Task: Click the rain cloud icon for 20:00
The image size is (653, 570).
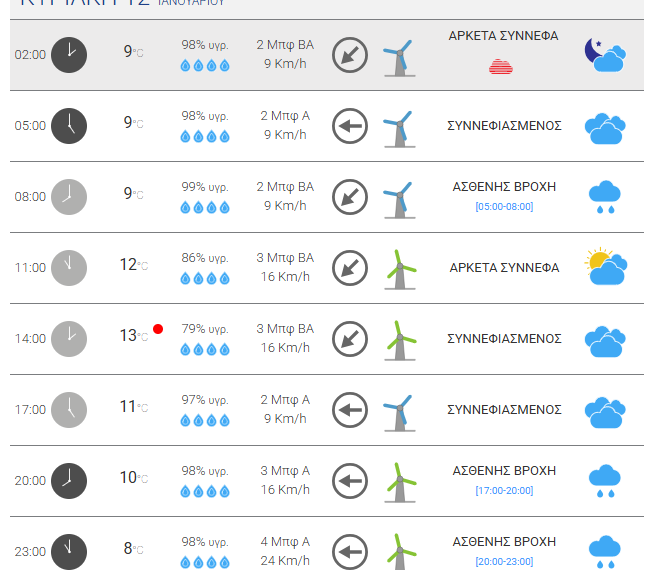Action: click(x=604, y=481)
